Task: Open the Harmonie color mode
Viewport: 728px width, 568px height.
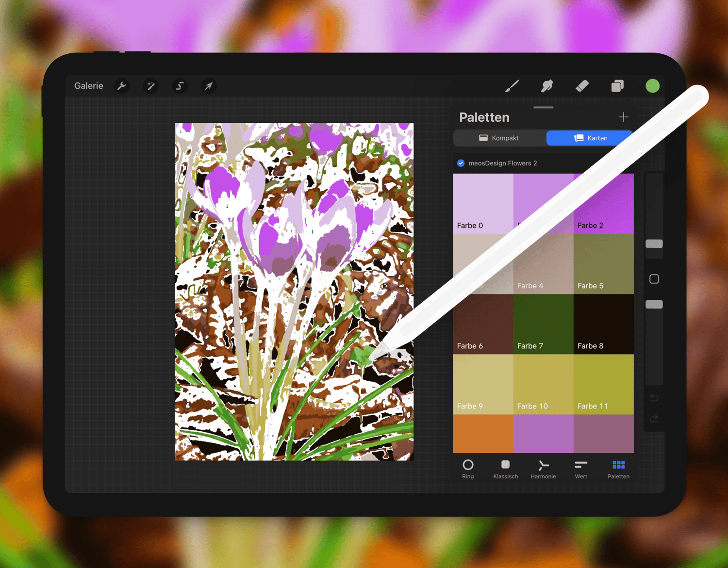Action: [543, 469]
